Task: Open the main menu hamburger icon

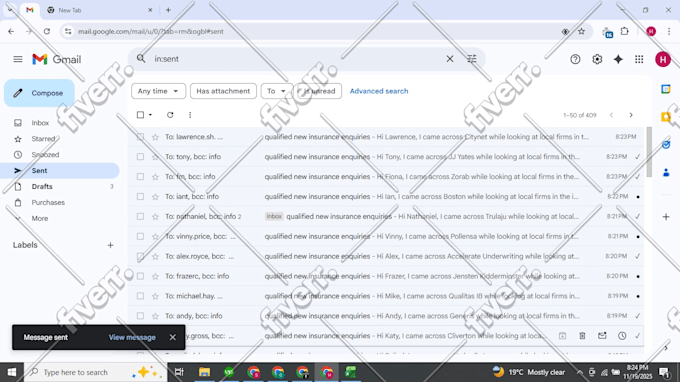Action: (x=18, y=59)
